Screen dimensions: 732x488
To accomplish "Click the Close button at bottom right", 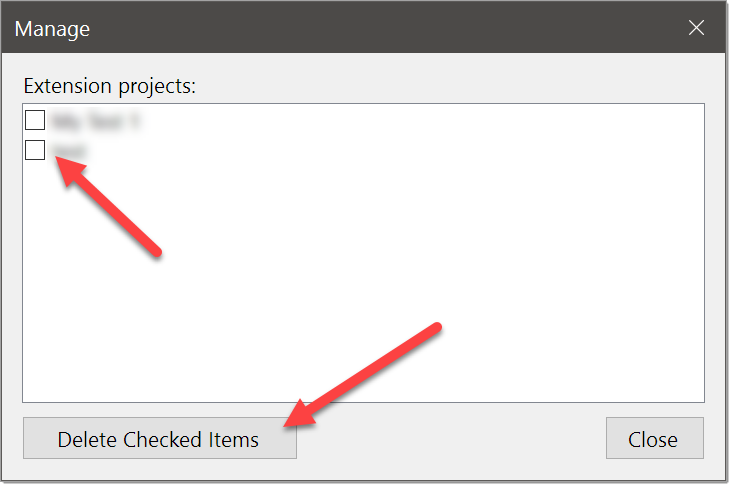I will pos(655,438).
